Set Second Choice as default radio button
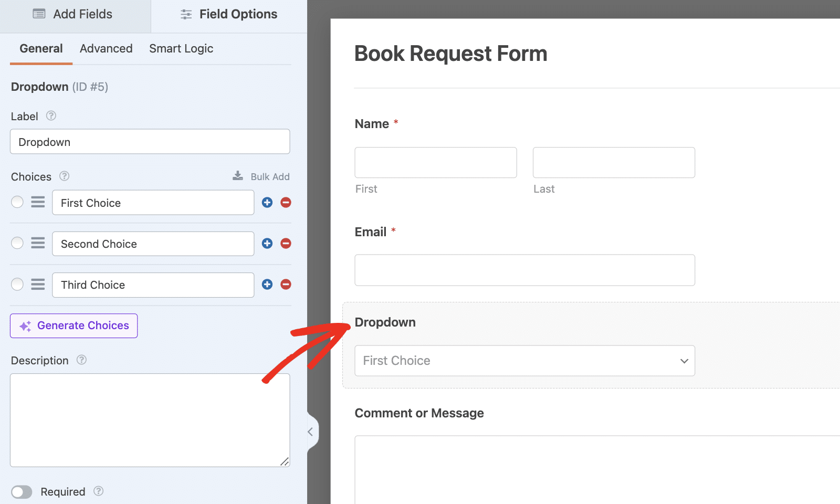 (17, 243)
